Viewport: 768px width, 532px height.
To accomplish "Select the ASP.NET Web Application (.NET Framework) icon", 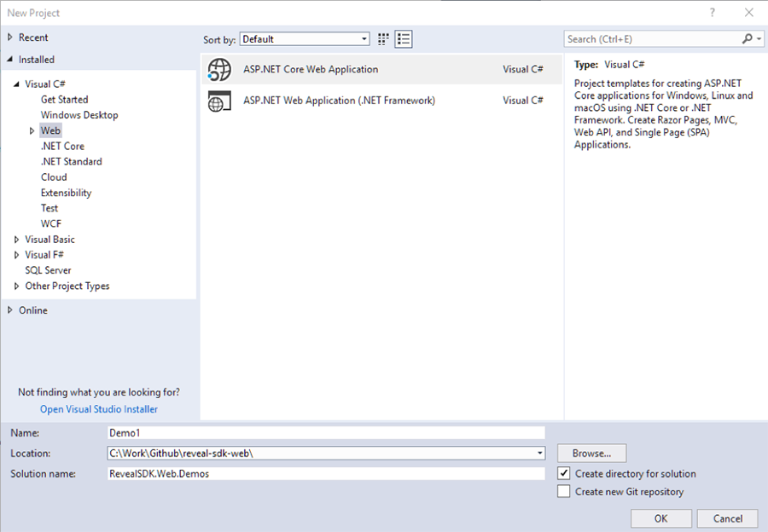I will coord(219,100).
